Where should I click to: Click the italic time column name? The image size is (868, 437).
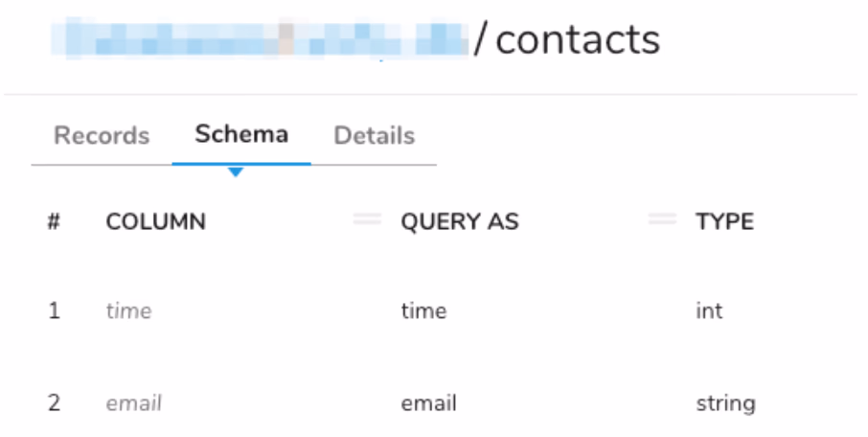pyautogui.click(x=128, y=311)
